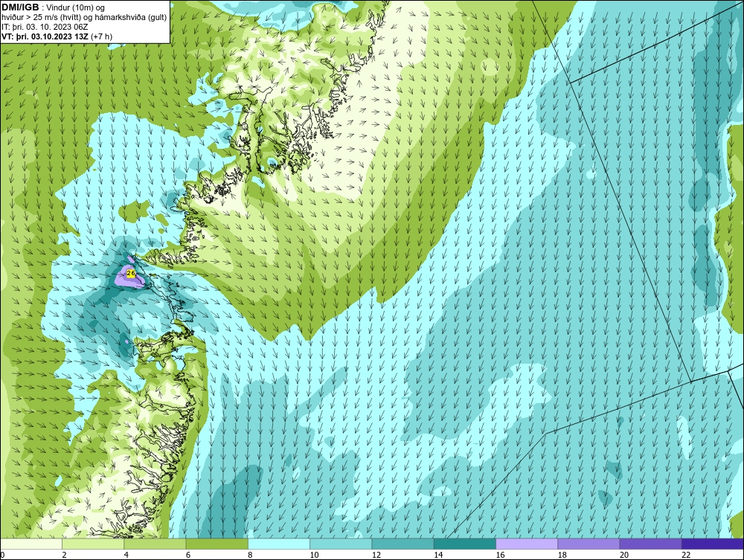The height and width of the screenshot is (560, 744).
Task: Click the legend scale label '16'
Action: click(500, 556)
